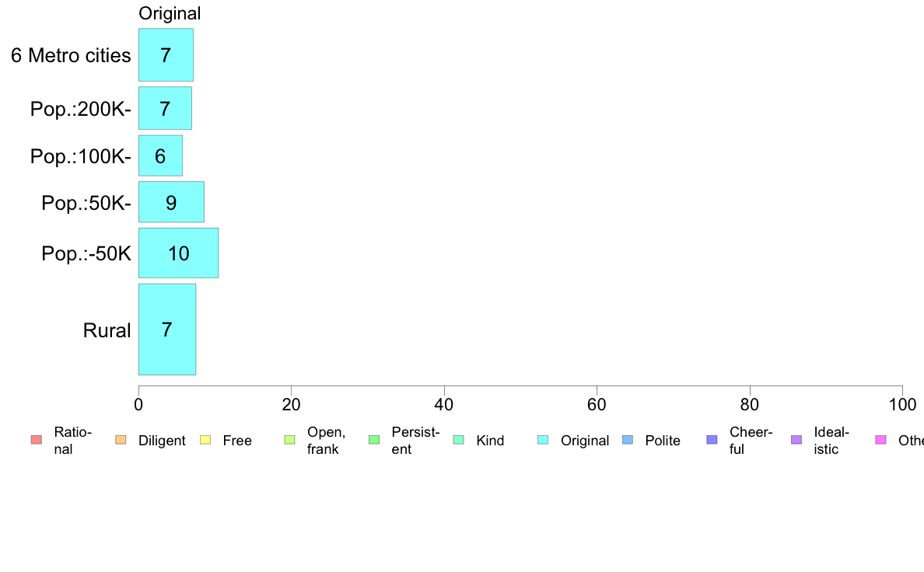Select the Free yellow legend swatch
This screenshot has height=572, width=924.
(205, 440)
